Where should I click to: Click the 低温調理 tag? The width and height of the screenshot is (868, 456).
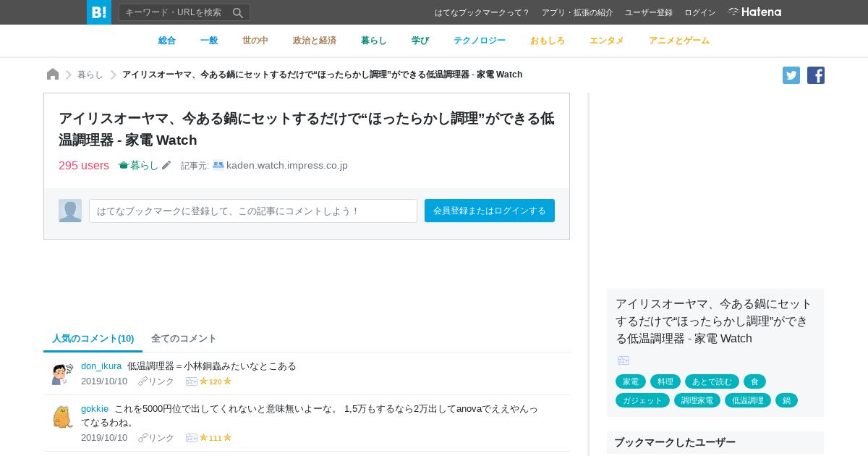pos(748,400)
